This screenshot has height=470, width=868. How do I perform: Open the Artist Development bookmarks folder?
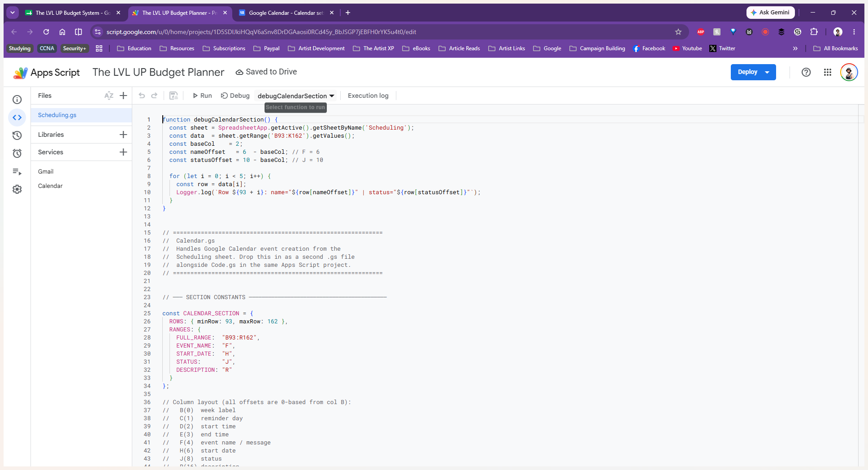click(316, 48)
